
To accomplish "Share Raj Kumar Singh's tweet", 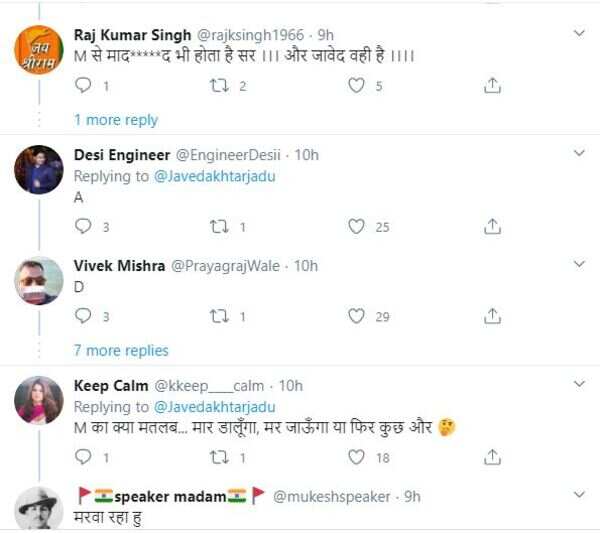I will [492, 86].
